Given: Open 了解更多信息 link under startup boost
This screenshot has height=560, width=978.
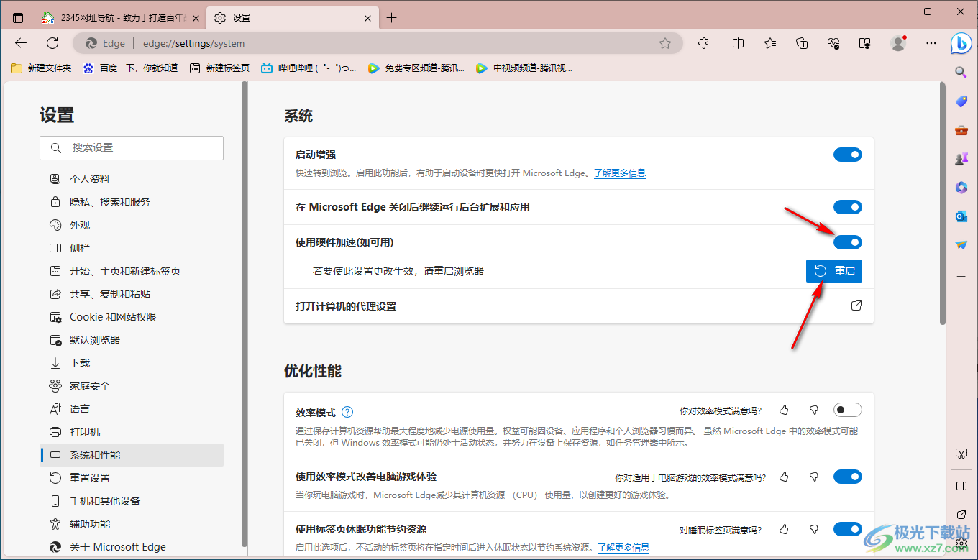Looking at the screenshot, I should pyautogui.click(x=619, y=173).
